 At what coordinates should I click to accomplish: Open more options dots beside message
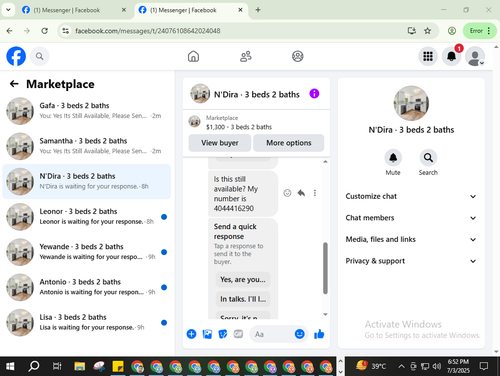(315, 193)
